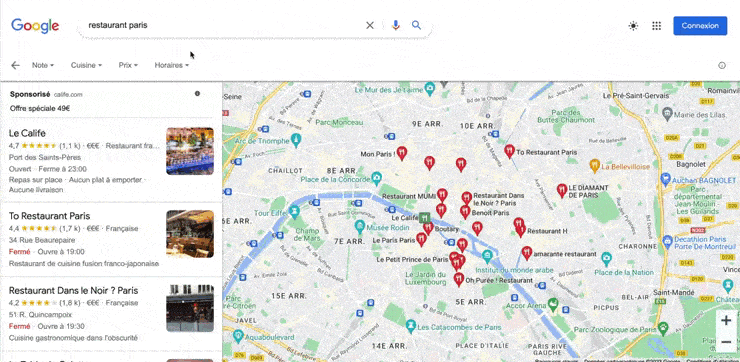Screen dimensions: 740x362
Task: Click the Place de la Concorde camera marker
Action: coord(376,178)
